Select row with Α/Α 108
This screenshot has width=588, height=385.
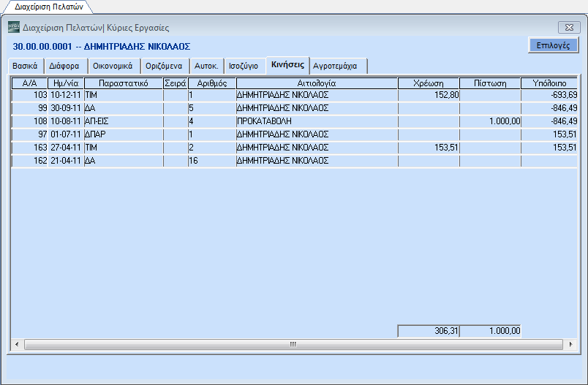tap(295, 121)
